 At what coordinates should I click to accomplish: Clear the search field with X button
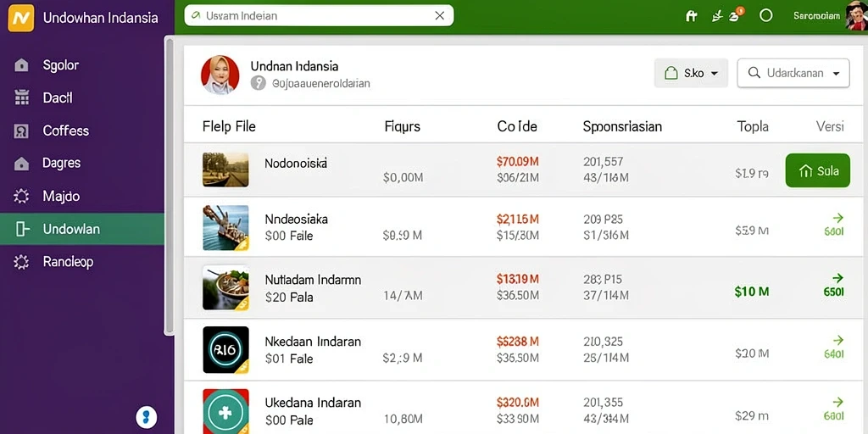coord(440,15)
